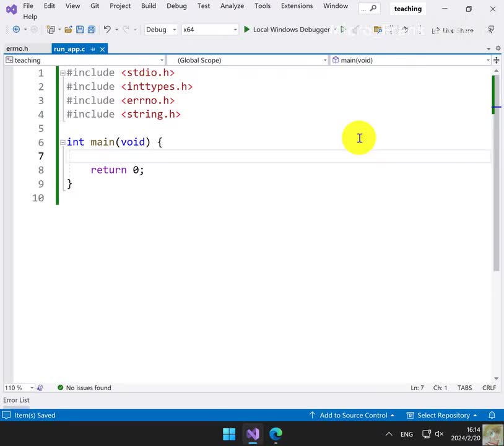Click the muted volume tray icon
The width and height of the screenshot is (504, 446).
[439, 434]
